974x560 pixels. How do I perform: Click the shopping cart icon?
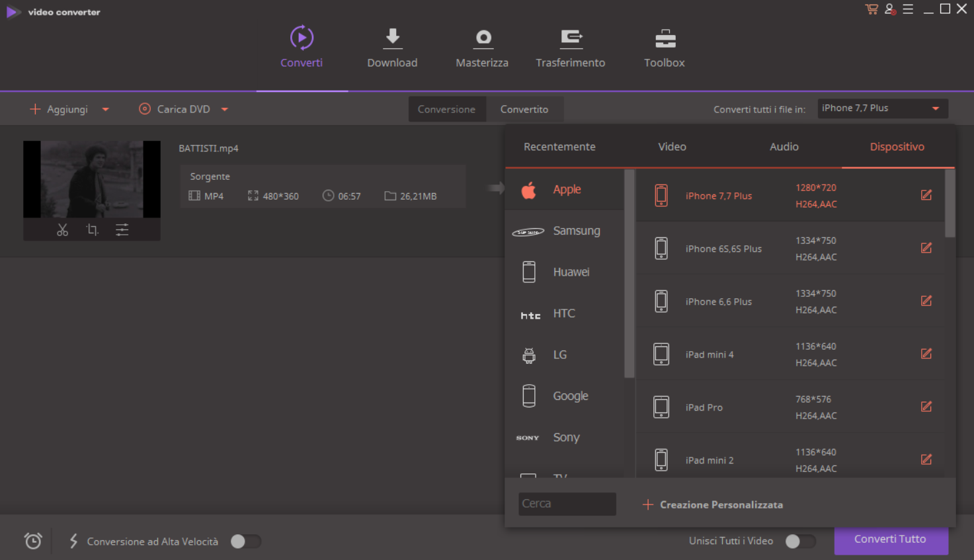pos(872,9)
